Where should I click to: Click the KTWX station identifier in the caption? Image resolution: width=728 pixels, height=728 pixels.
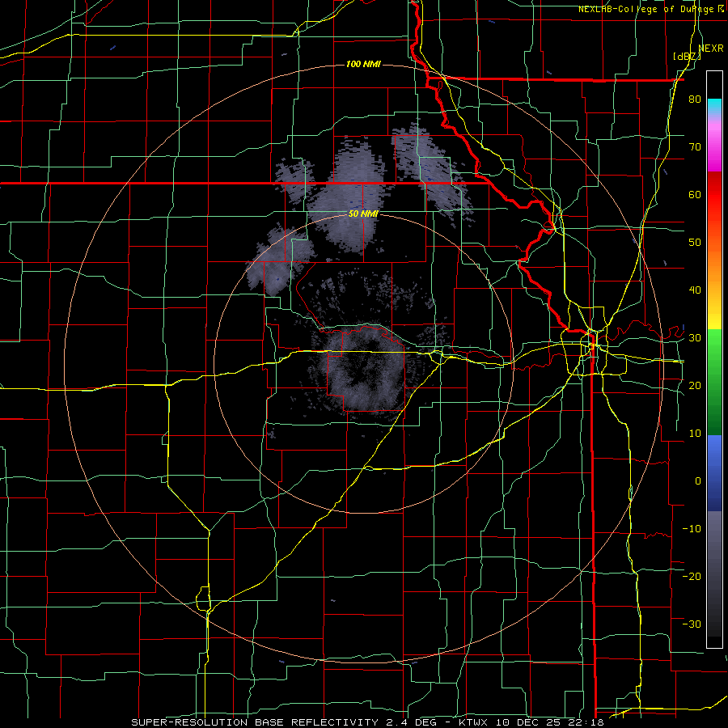(475, 722)
